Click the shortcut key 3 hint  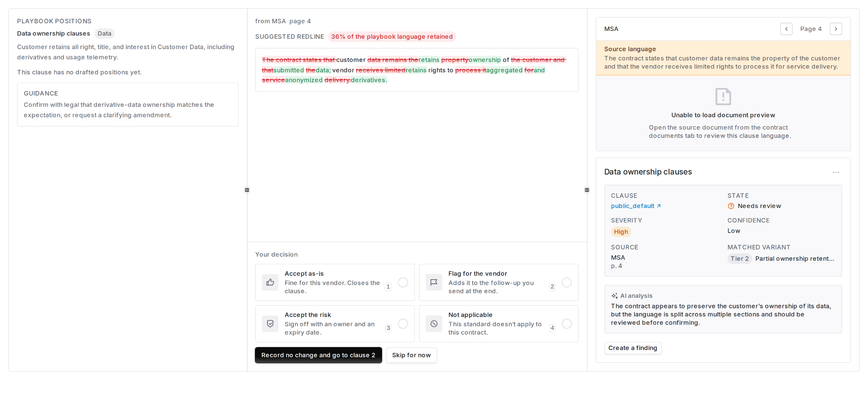pyautogui.click(x=388, y=328)
